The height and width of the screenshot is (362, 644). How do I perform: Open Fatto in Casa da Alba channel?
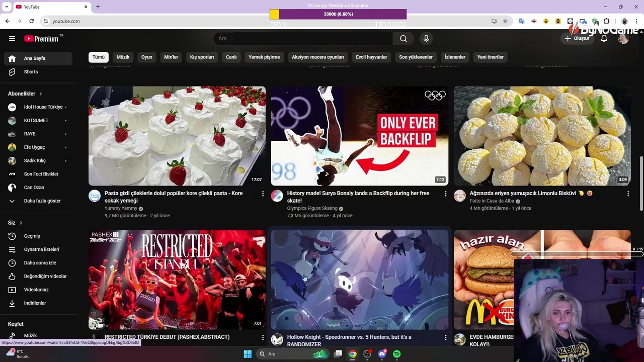coord(492,201)
